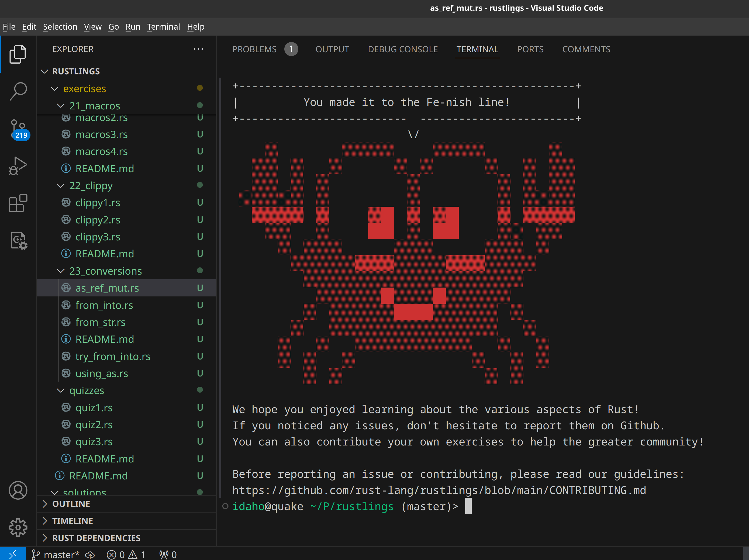The image size is (749, 560).
Task: Select the TERMINAL tab
Action: 477,49
